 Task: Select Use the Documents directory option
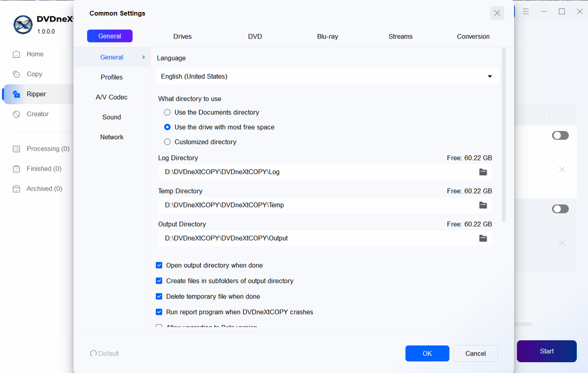pos(167,112)
